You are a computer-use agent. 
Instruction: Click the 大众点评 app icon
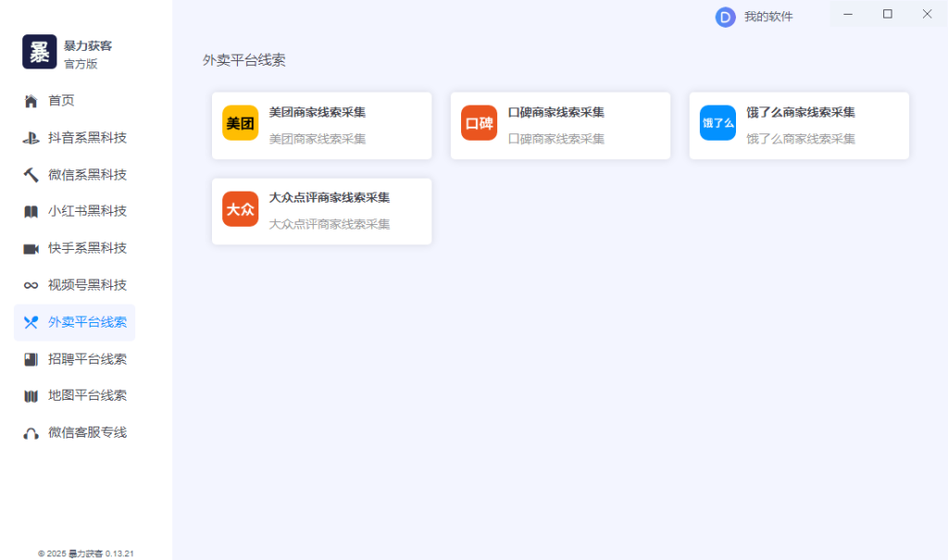tap(240, 211)
